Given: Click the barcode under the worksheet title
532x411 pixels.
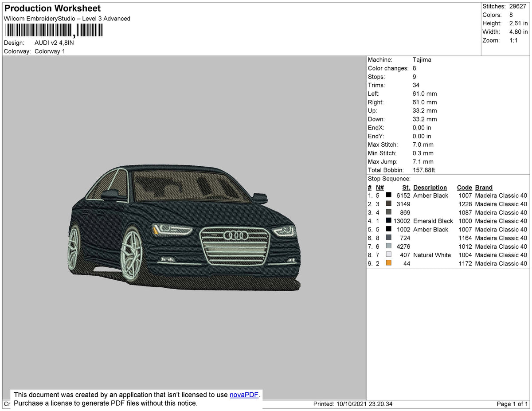Looking at the screenshot, I should click(x=54, y=30).
